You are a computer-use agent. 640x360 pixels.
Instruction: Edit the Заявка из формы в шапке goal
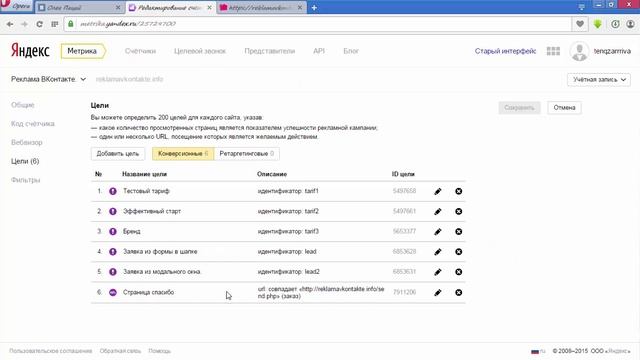pos(438,252)
